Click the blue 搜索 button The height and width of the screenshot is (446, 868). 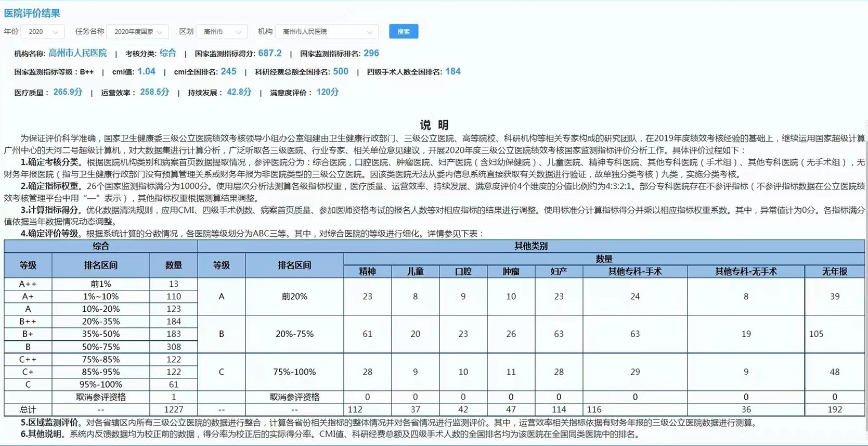coord(404,31)
